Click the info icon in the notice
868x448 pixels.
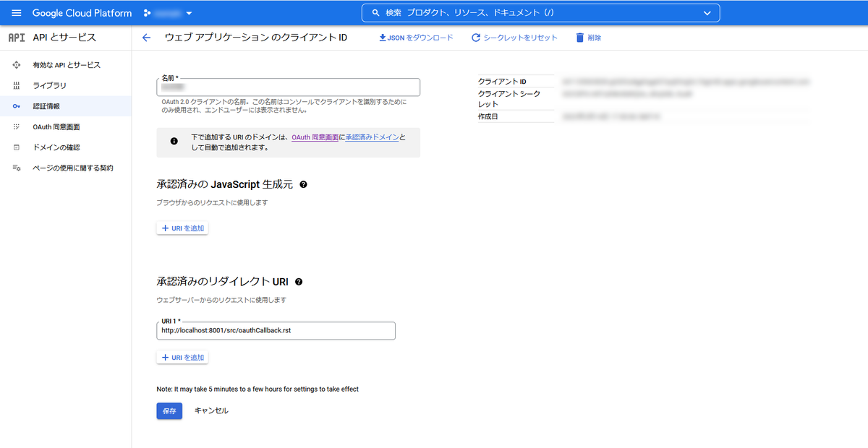click(174, 142)
